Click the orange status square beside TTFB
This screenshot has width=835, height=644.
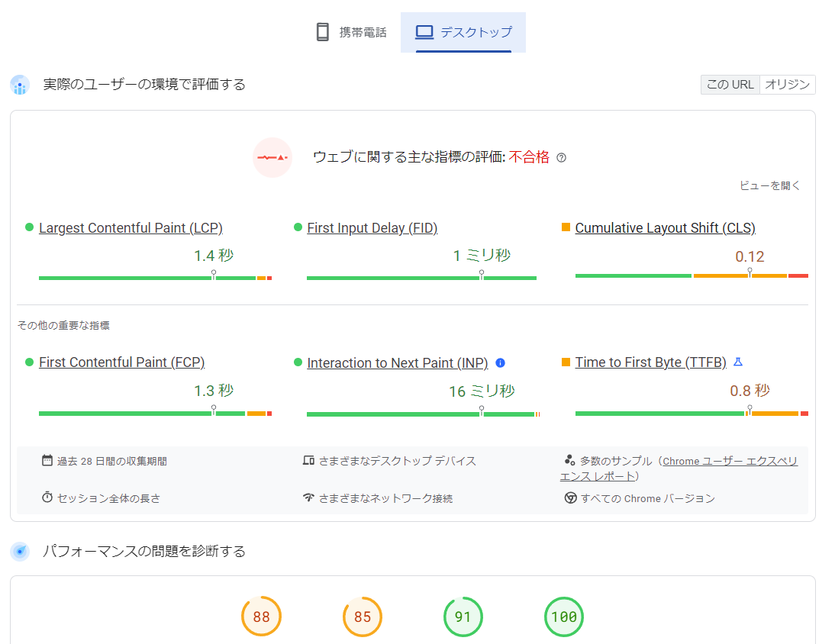pyautogui.click(x=566, y=362)
